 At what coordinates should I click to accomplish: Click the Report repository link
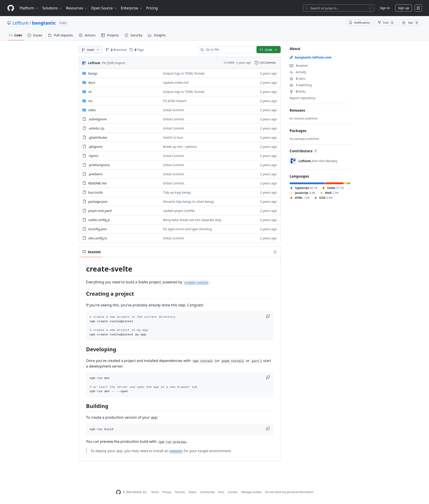click(x=302, y=98)
